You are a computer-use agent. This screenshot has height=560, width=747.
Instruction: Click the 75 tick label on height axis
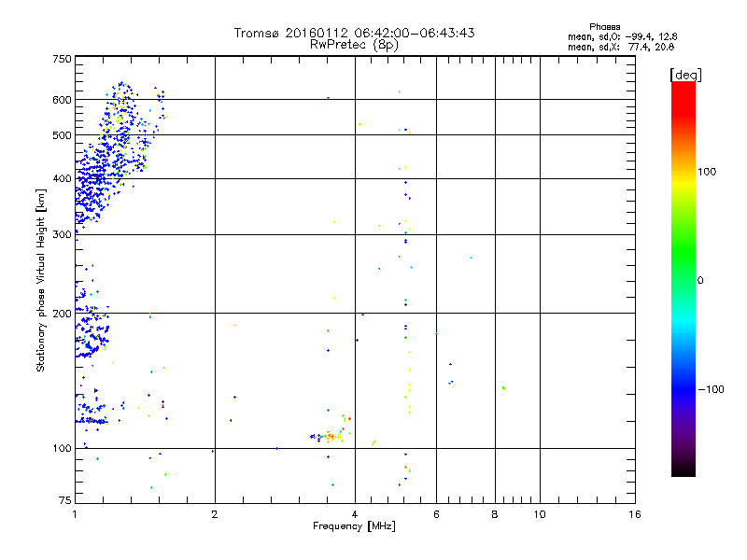pos(65,500)
